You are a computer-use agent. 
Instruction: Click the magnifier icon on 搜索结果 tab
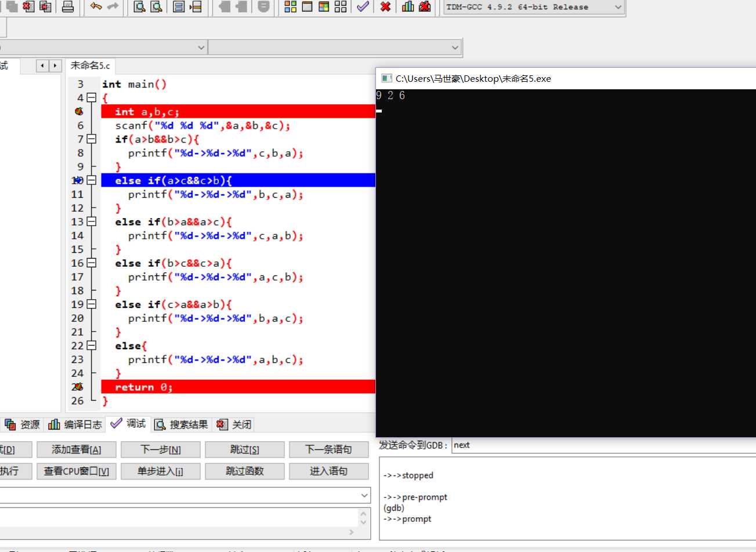click(160, 424)
